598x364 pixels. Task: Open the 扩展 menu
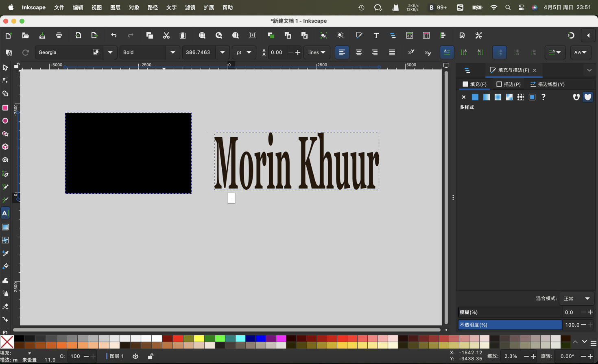coord(209,7)
